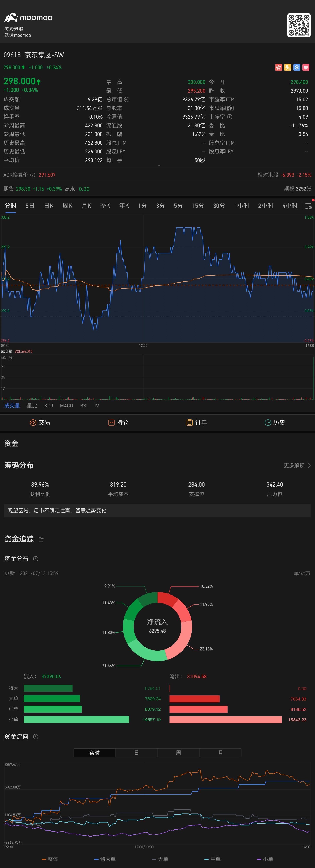Screen dimensions: 315x868
Task: Click the yellow lightning quick-trade icon
Action: point(288,67)
